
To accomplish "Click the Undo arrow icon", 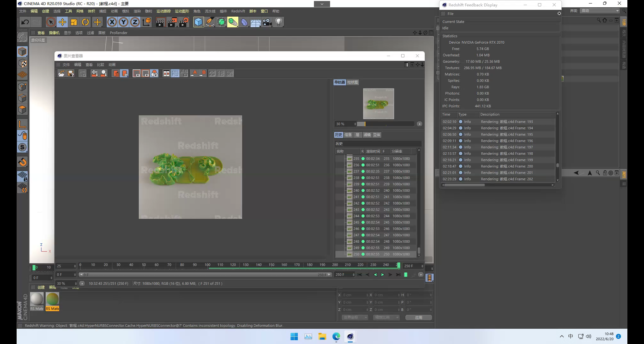I will coord(25,22).
